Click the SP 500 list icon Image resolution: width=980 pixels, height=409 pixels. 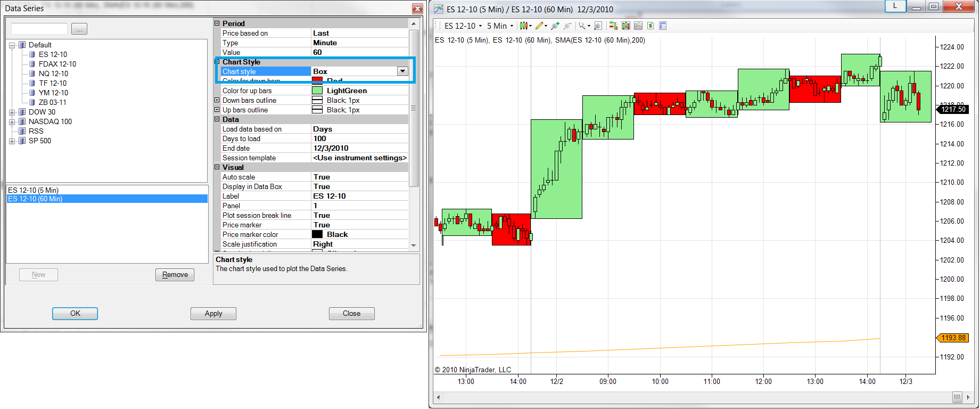pos(22,141)
